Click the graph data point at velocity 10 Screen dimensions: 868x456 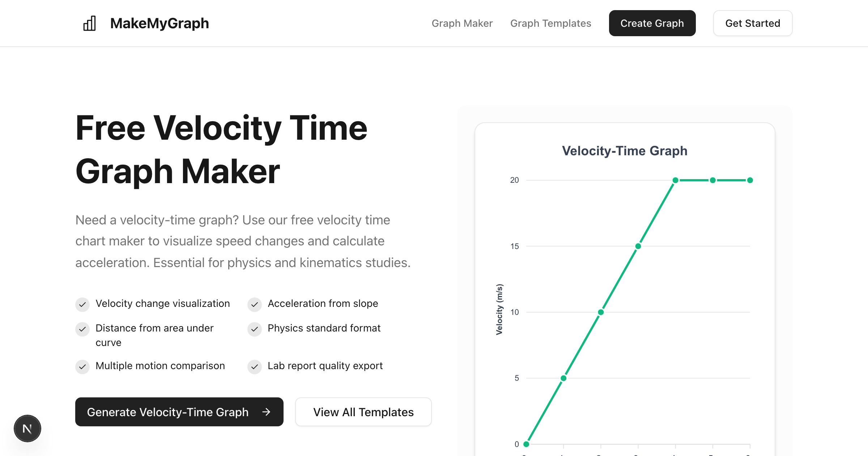[601, 312]
